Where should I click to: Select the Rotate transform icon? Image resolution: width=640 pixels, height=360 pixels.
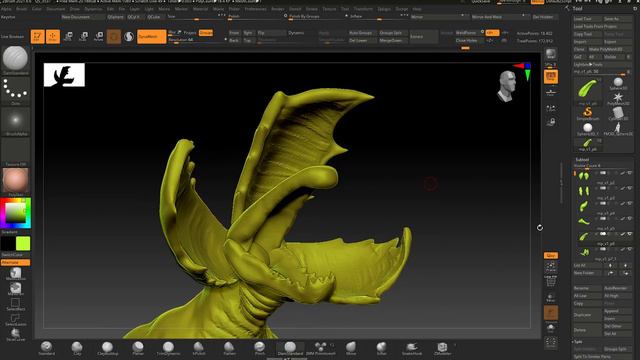tap(98, 36)
